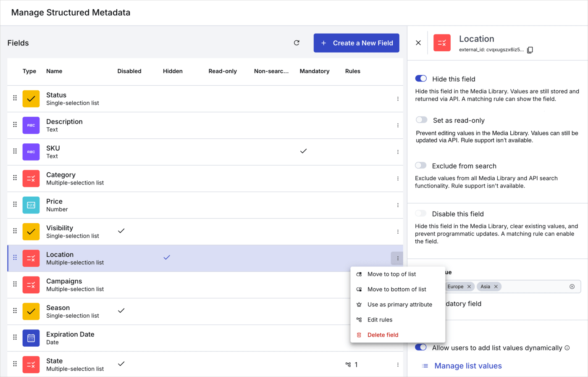Select Move to top of list
This screenshot has width=588, height=377.
point(398,274)
